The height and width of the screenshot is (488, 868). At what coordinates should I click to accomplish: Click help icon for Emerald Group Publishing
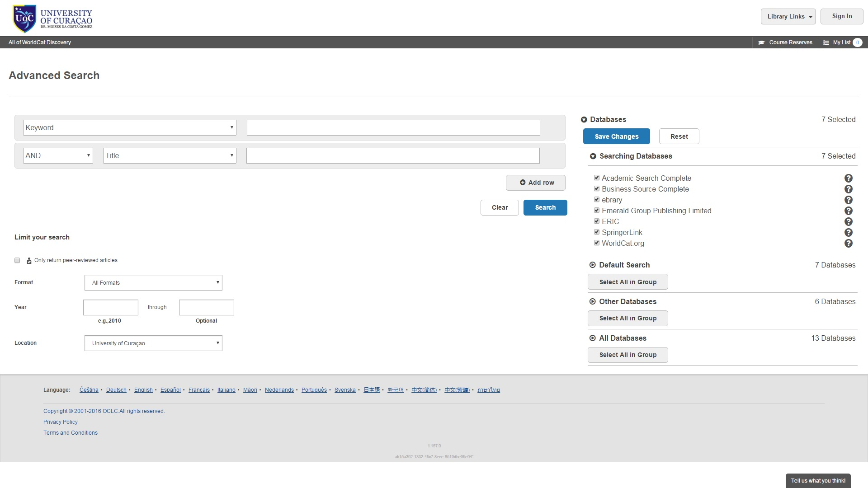coord(849,211)
